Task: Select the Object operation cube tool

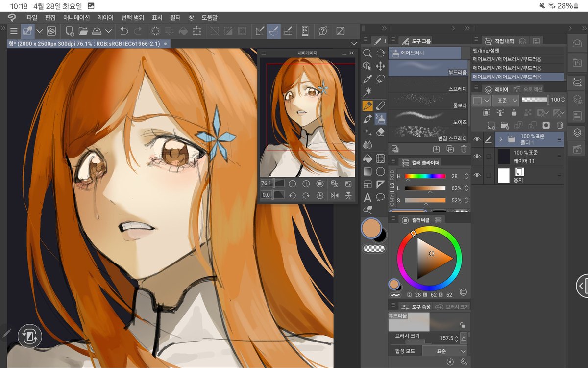Action: (x=367, y=66)
